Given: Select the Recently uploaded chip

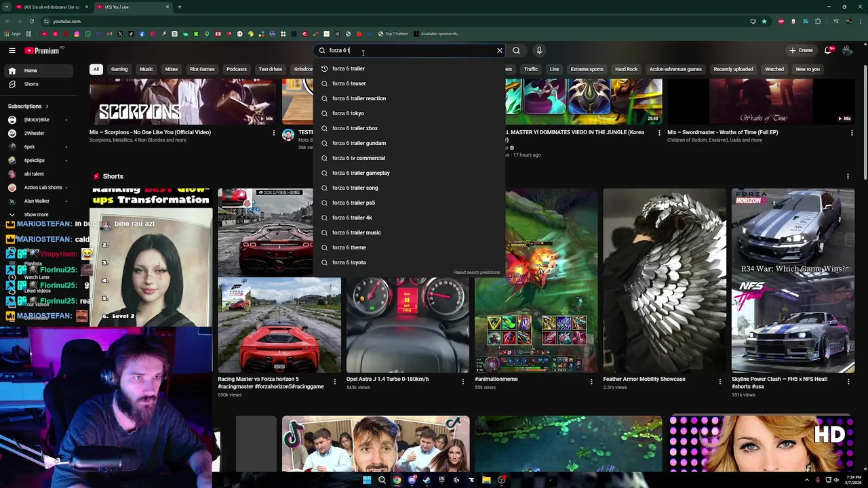Looking at the screenshot, I should click(x=733, y=69).
